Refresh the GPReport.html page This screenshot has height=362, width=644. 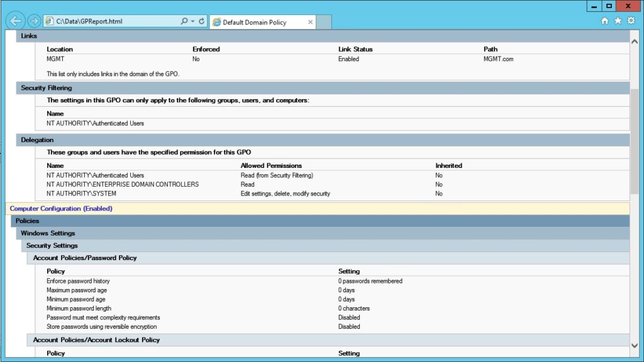pyautogui.click(x=202, y=21)
